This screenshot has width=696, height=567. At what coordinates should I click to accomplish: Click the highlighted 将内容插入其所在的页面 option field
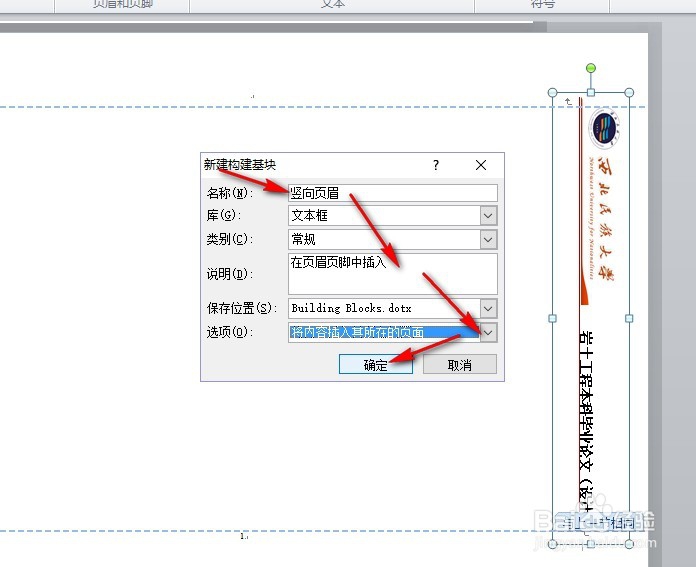coord(384,332)
